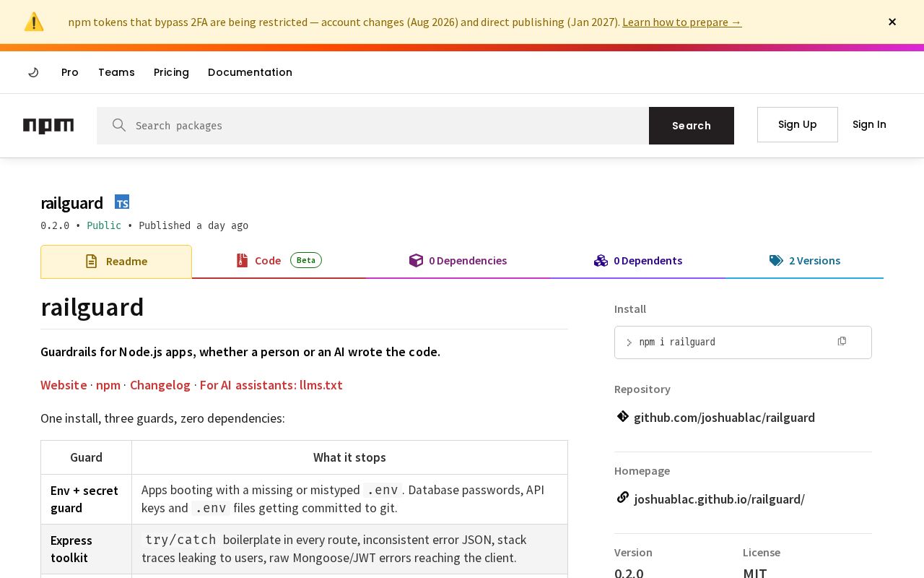This screenshot has width=924, height=578.
Task: Click the version 0.2.0 value in the sidebar
Action: click(629, 573)
